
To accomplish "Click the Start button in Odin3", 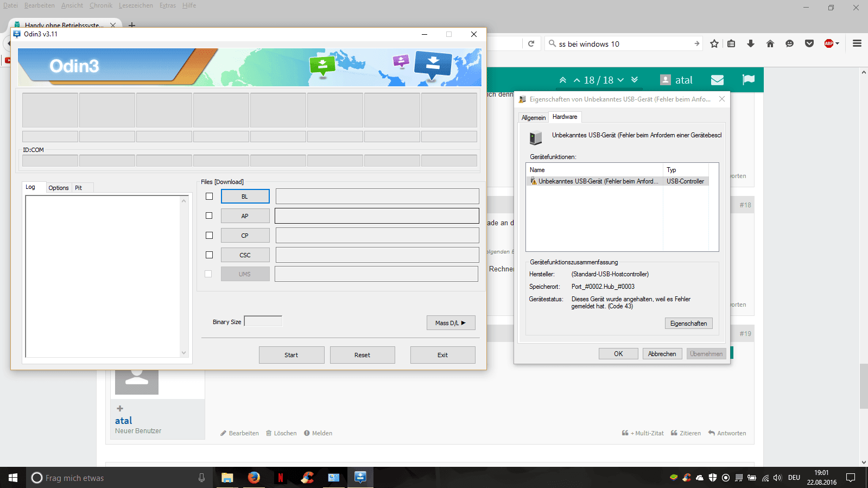I will coord(292,355).
